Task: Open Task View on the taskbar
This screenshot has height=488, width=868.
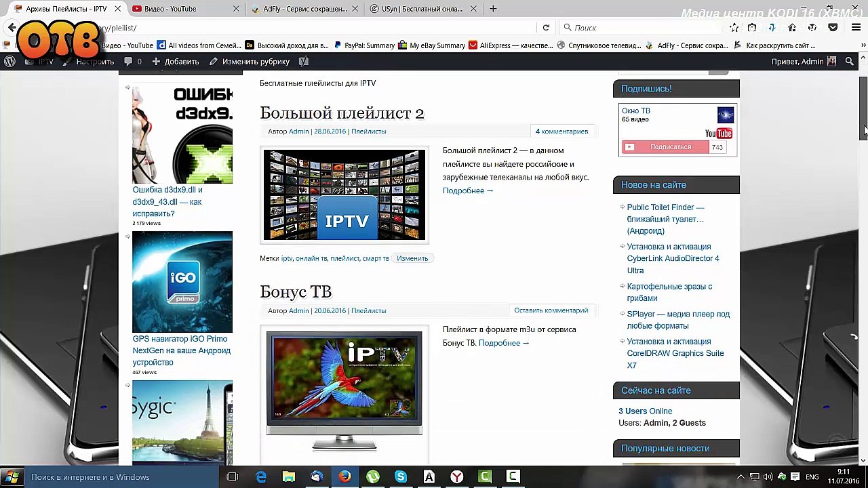Action: pyautogui.click(x=233, y=477)
